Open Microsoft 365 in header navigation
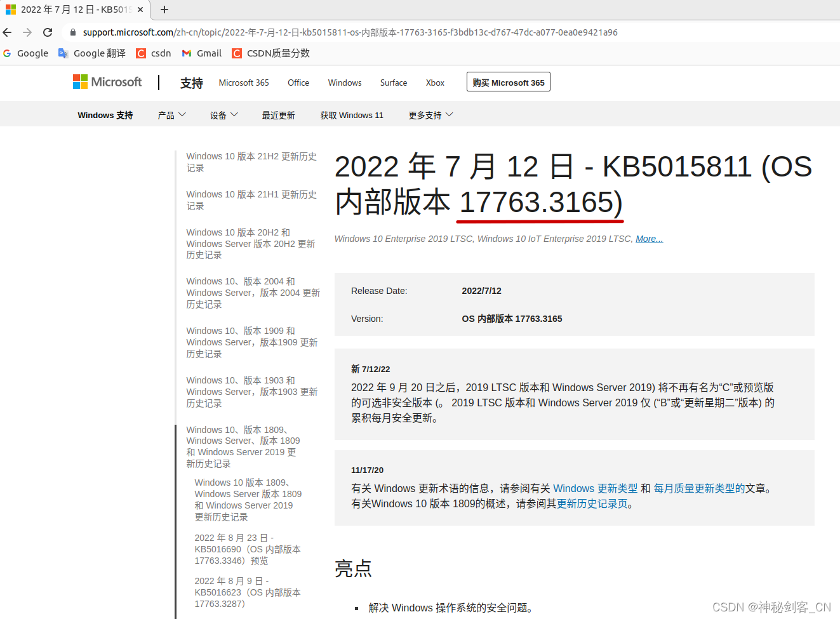 coord(244,83)
